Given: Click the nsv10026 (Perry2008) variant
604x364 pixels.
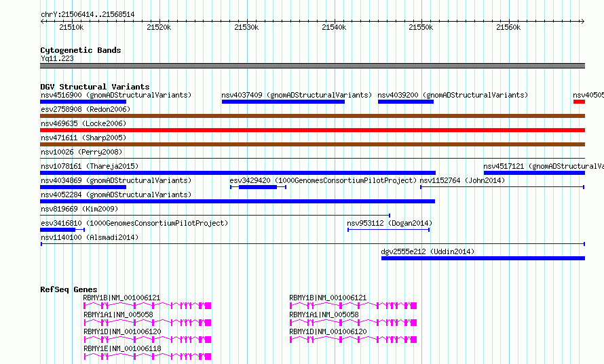Looking at the screenshot, I should tap(312, 158).
